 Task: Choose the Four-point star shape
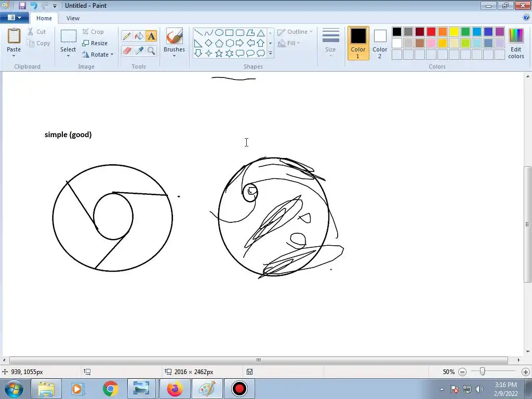(x=209, y=54)
